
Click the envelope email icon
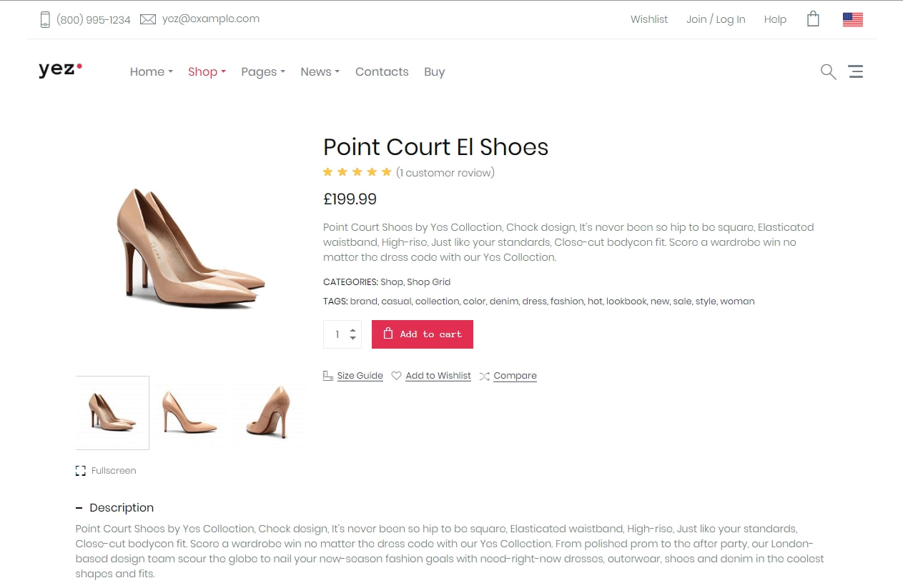[x=148, y=19]
